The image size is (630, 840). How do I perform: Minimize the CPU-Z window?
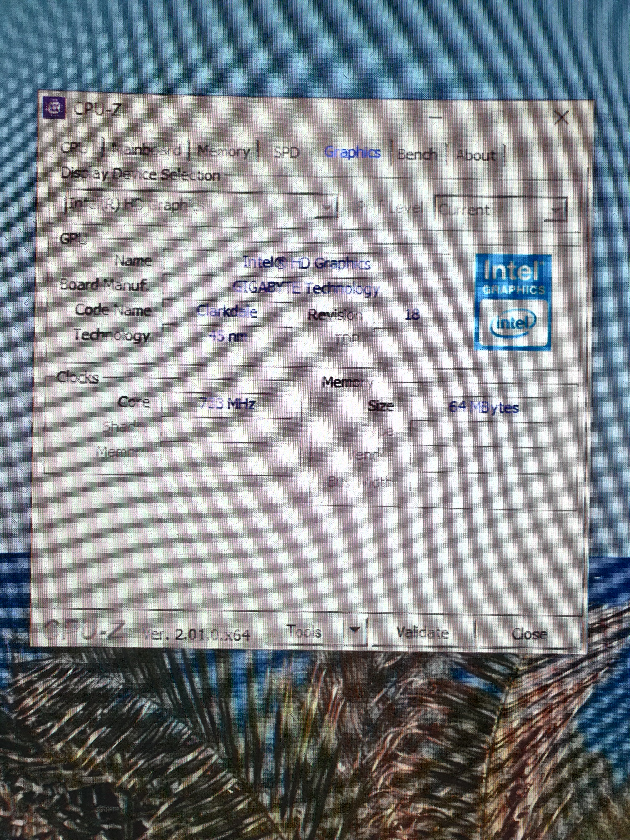pos(436,117)
